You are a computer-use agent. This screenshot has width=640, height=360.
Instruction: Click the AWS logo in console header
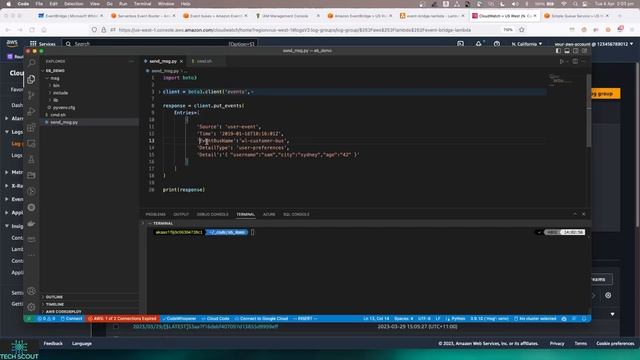12,44
